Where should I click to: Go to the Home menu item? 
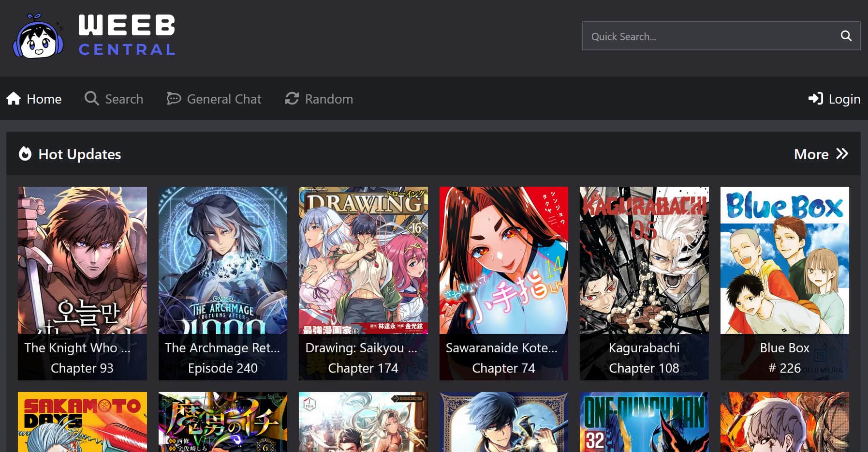tap(34, 99)
